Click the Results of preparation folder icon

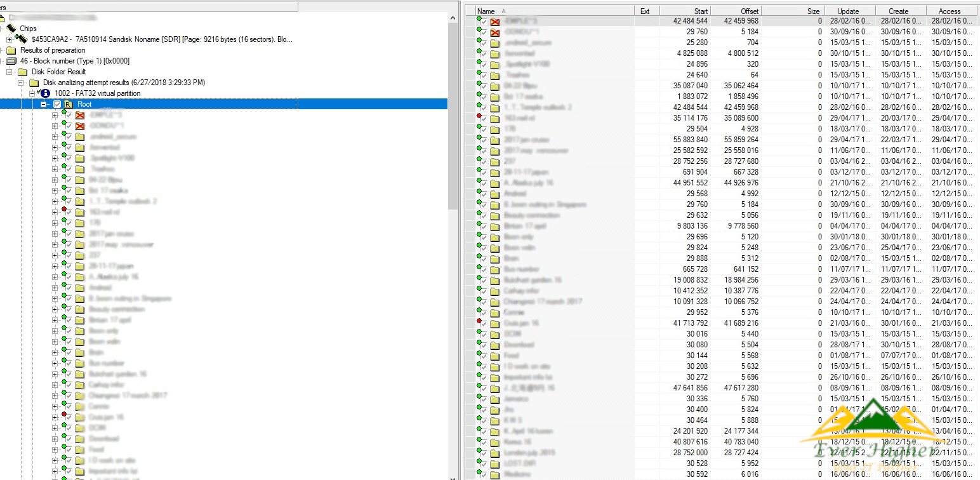(11, 50)
